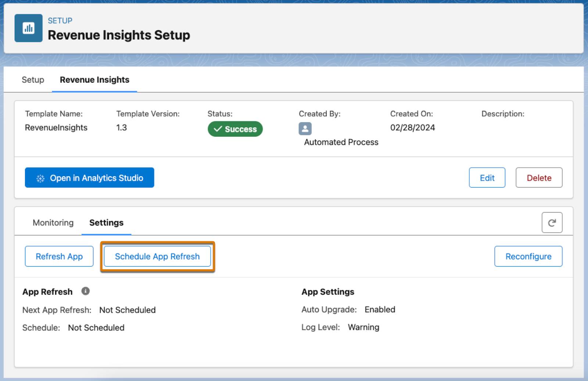Screen dimensions: 588x381
Task: Click the Created On date 02/28/2024
Action: [x=412, y=128]
